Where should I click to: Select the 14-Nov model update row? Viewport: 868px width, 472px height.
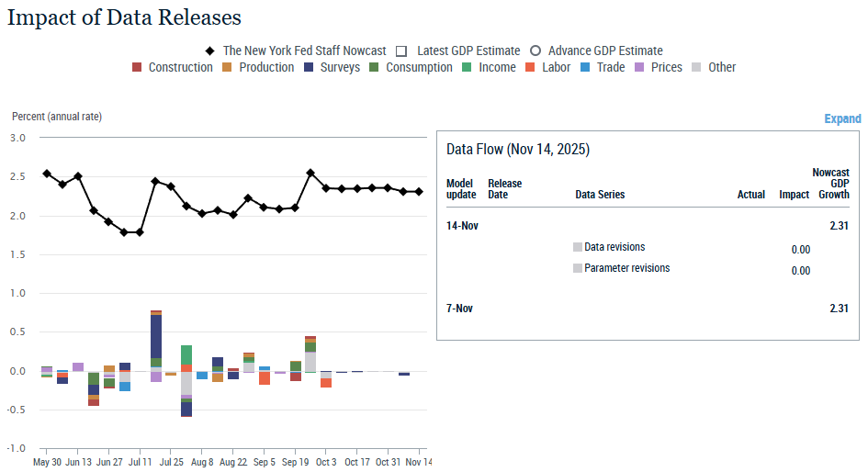pyautogui.click(x=462, y=225)
